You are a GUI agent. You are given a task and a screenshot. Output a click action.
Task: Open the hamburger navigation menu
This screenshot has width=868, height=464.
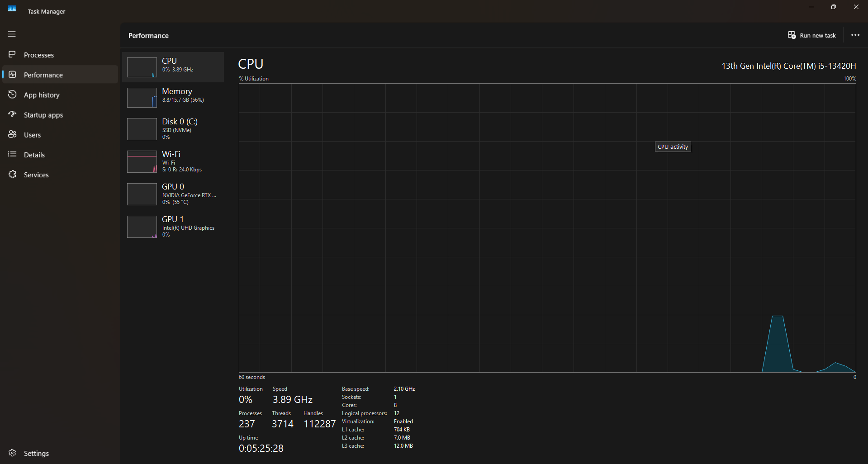point(12,34)
